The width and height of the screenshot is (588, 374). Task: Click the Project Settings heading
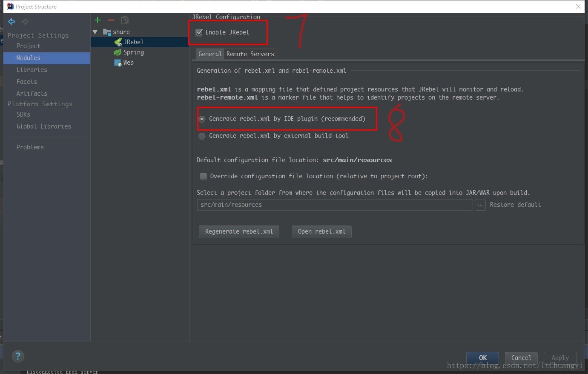(38, 36)
